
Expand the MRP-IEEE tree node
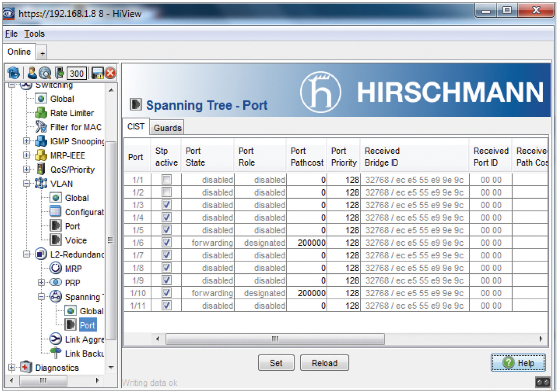coord(26,155)
